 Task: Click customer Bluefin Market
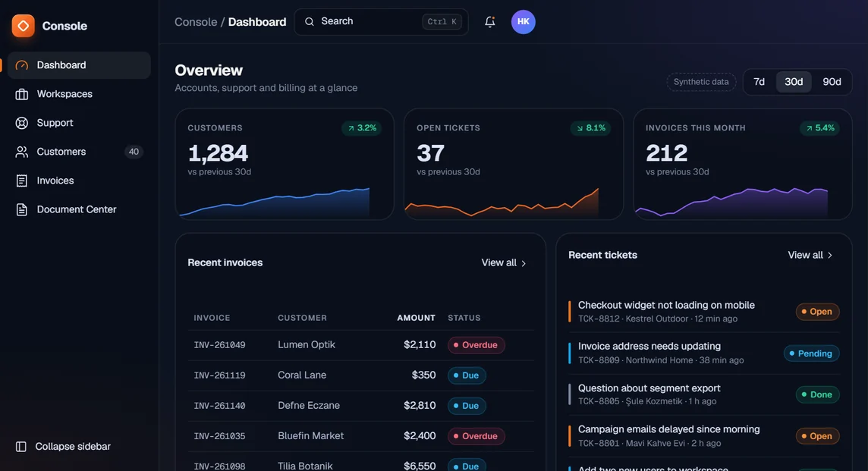pyautogui.click(x=311, y=435)
